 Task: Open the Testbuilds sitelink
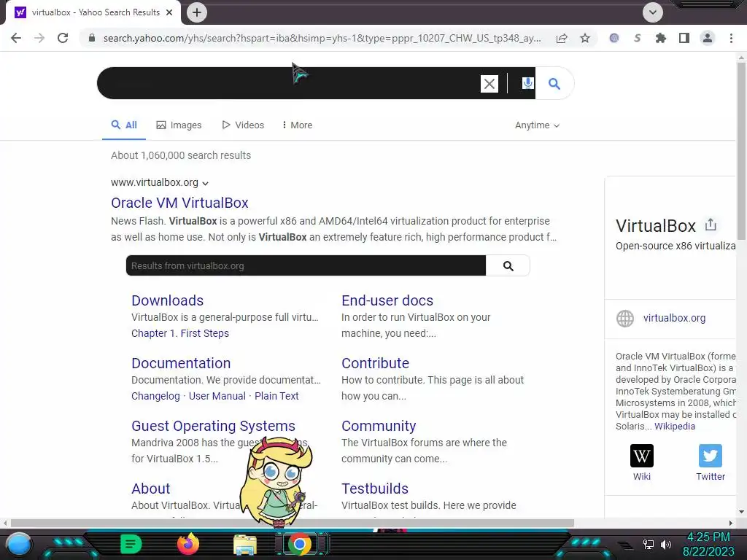point(375,489)
